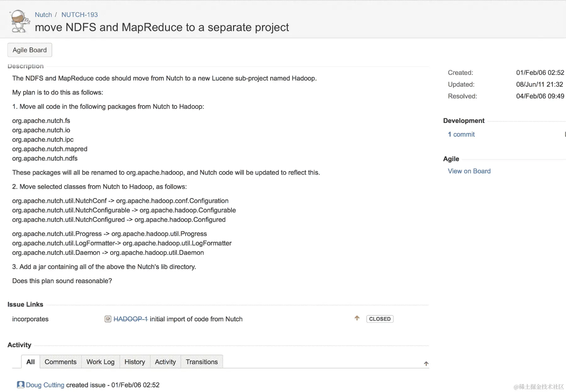Follow the View on Board link
566x392 pixels.
[x=469, y=171]
